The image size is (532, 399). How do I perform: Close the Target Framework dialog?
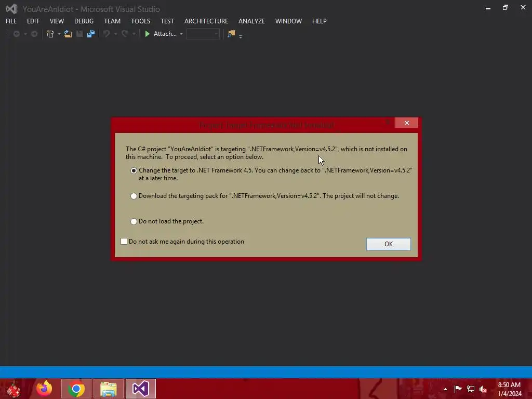pos(406,123)
